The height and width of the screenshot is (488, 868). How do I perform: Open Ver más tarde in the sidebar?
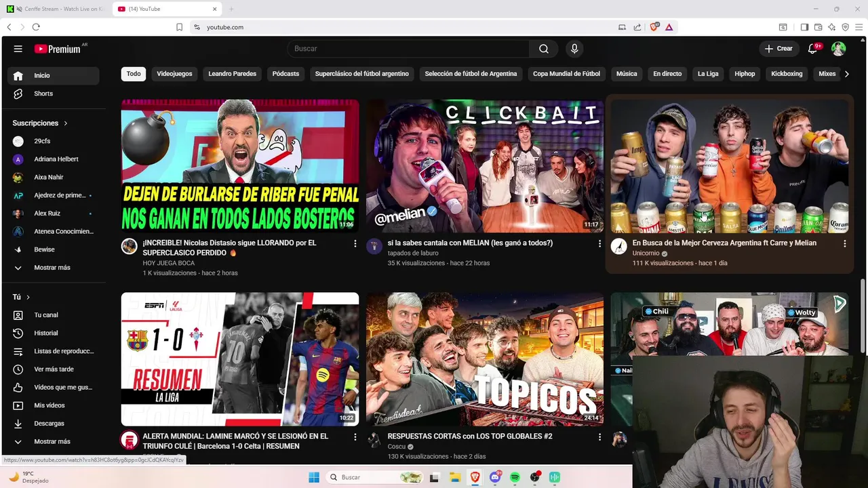pos(54,369)
